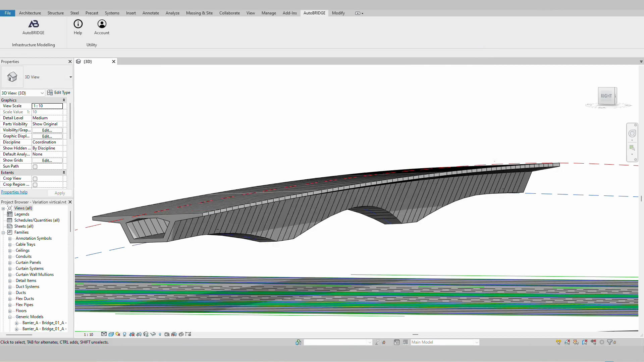Toggle the Sun Path checkbox
The height and width of the screenshot is (362, 644).
[35, 167]
